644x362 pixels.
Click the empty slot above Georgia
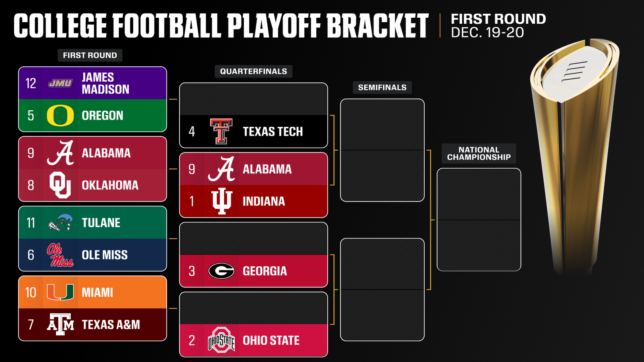pos(254,239)
